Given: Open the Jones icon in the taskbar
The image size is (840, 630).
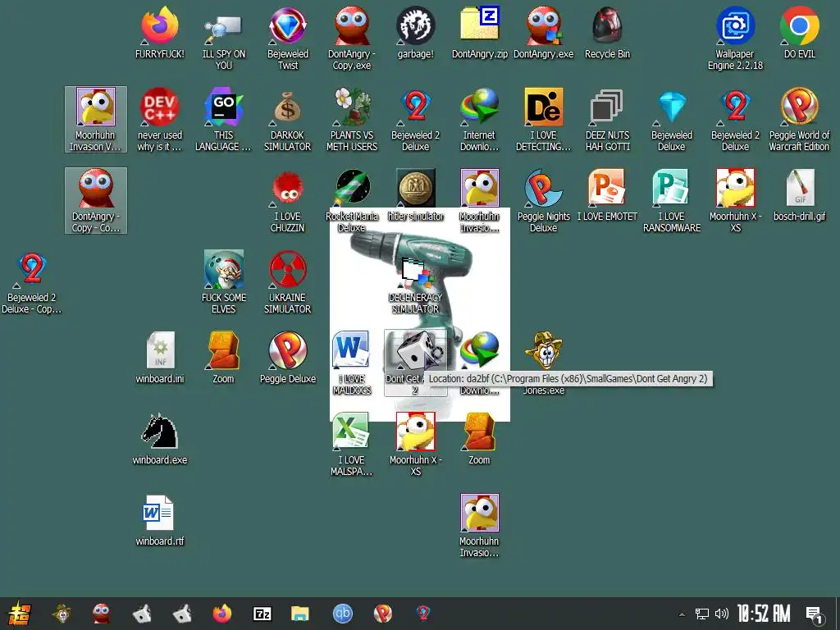Looking at the screenshot, I should click(x=62, y=613).
